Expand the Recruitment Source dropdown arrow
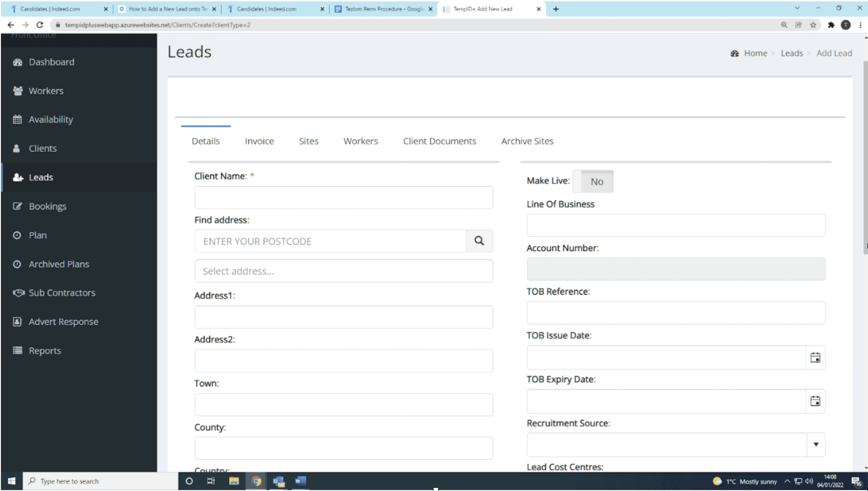This screenshot has height=491, width=868. click(x=815, y=445)
